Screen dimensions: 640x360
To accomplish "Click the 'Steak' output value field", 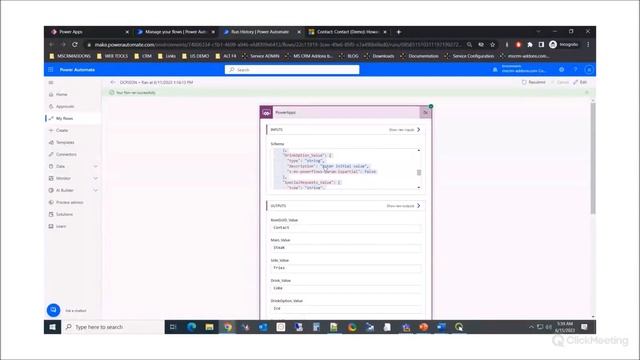I will point(346,248).
